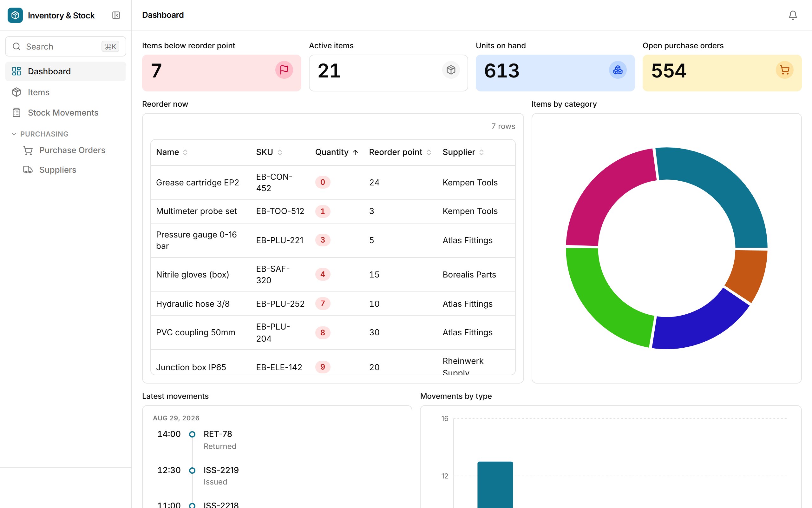Image resolution: width=812 pixels, height=508 pixels.
Task: Click SKU EB-ELE-142 cell
Action: click(x=279, y=367)
